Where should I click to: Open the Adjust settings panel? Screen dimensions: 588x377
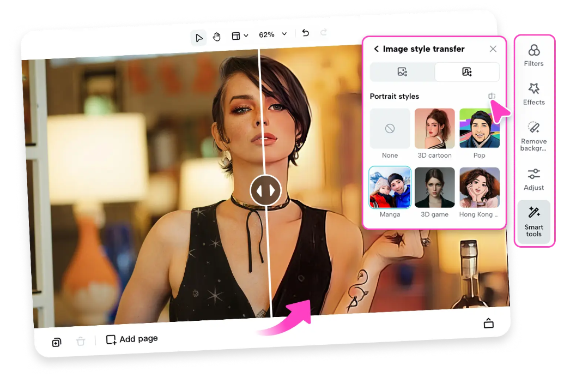click(534, 179)
